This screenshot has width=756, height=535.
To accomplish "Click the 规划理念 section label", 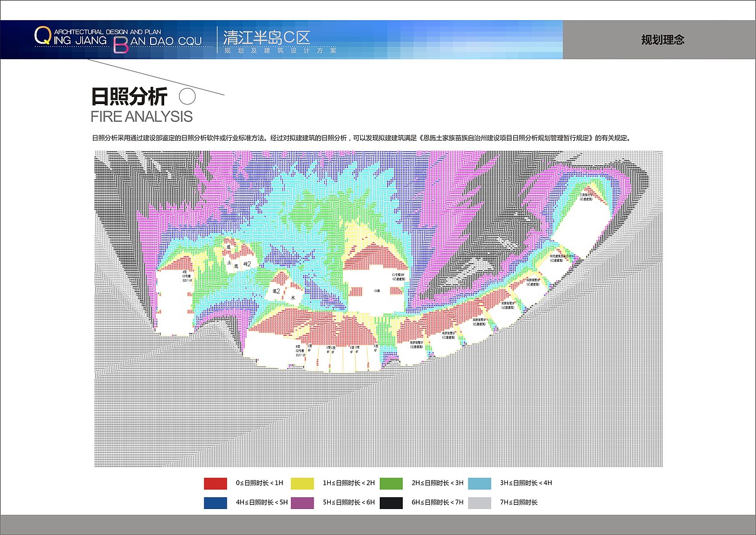I will (663, 40).
